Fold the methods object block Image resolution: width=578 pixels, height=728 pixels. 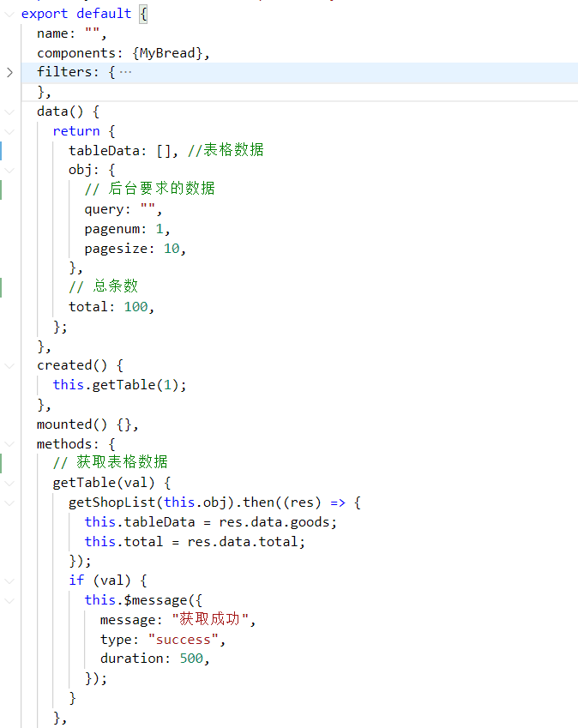9,444
